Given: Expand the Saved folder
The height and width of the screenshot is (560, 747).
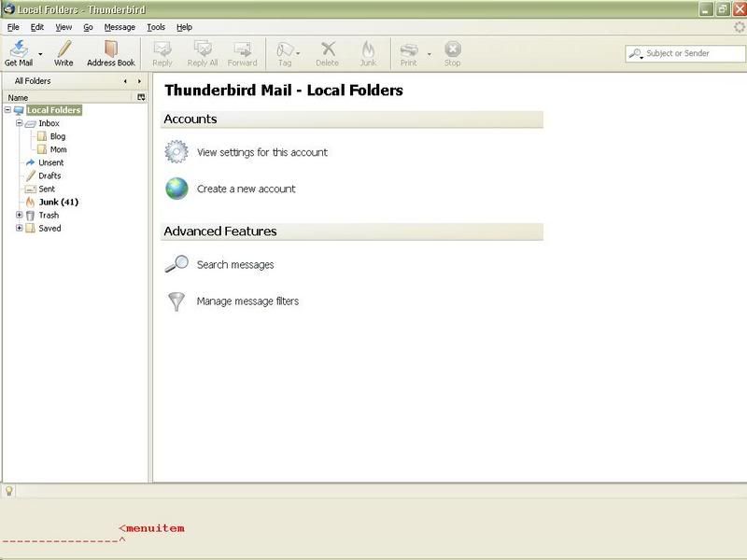Looking at the screenshot, I should pyautogui.click(x=19, y=228).
